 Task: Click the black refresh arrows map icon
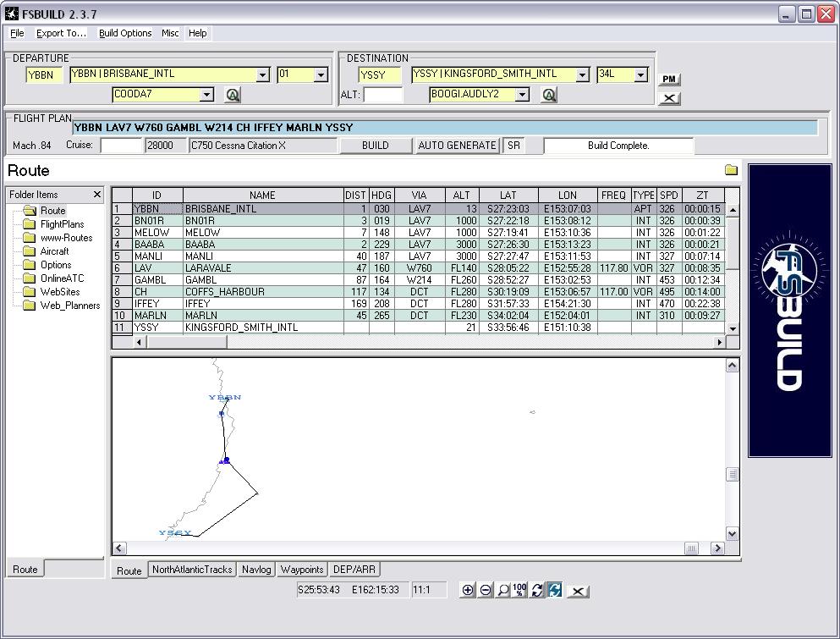(537, 590)
